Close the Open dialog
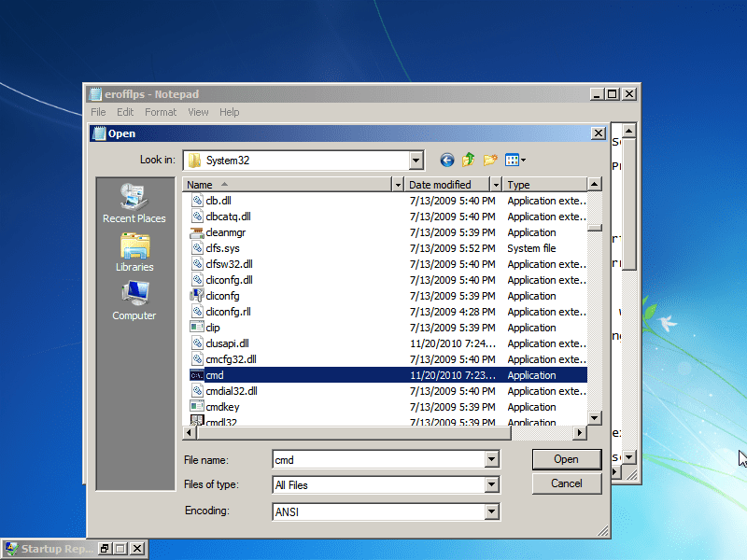747x560 pixels. (x=599, y=133)
